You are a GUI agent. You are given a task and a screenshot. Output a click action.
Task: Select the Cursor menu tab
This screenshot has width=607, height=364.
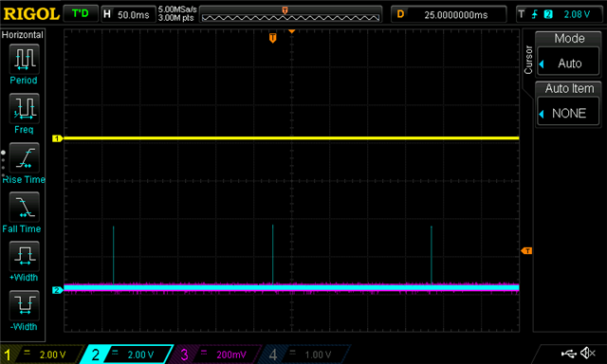click(x=528, y=60)
